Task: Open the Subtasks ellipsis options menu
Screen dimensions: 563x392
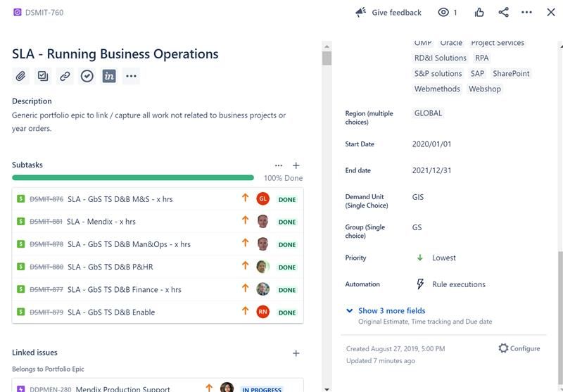Action: coord(278,165)
